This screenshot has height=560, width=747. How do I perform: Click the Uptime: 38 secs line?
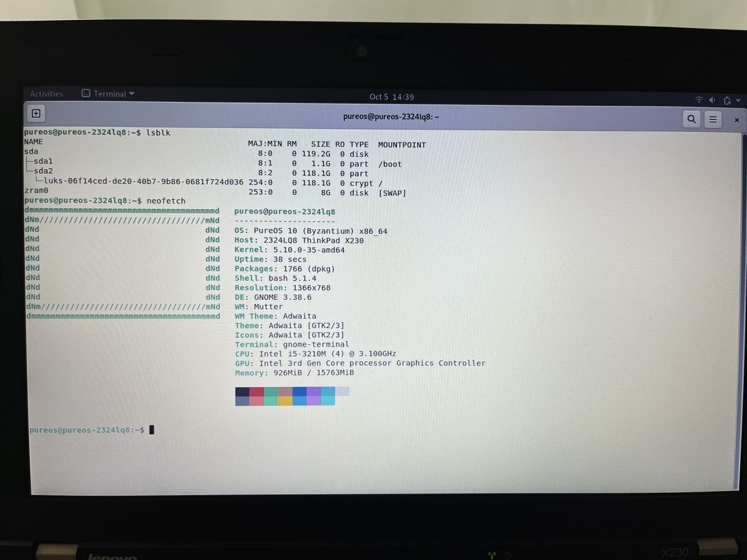(270, 259)
